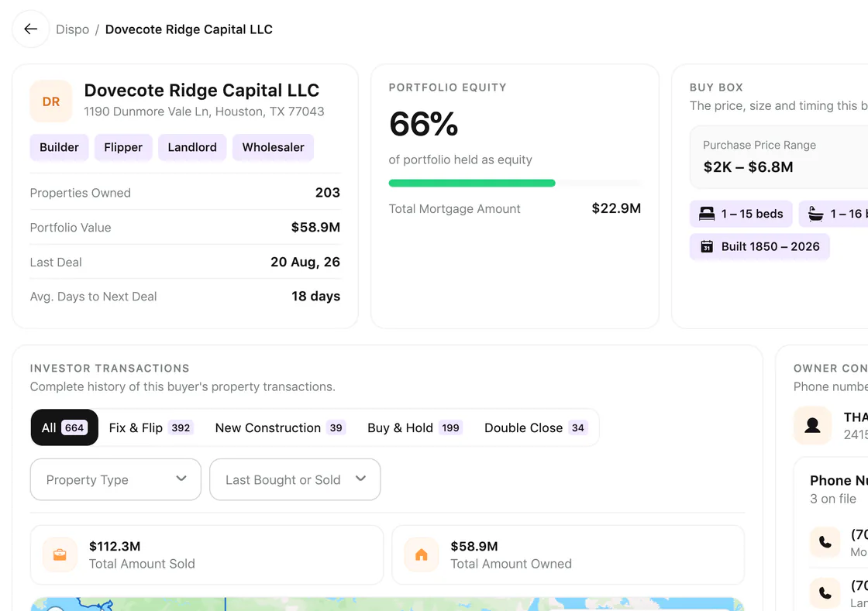Click the 66% portfolio equity figure
The width and height of the screenshot is (868, 611).
click(424, 124)
